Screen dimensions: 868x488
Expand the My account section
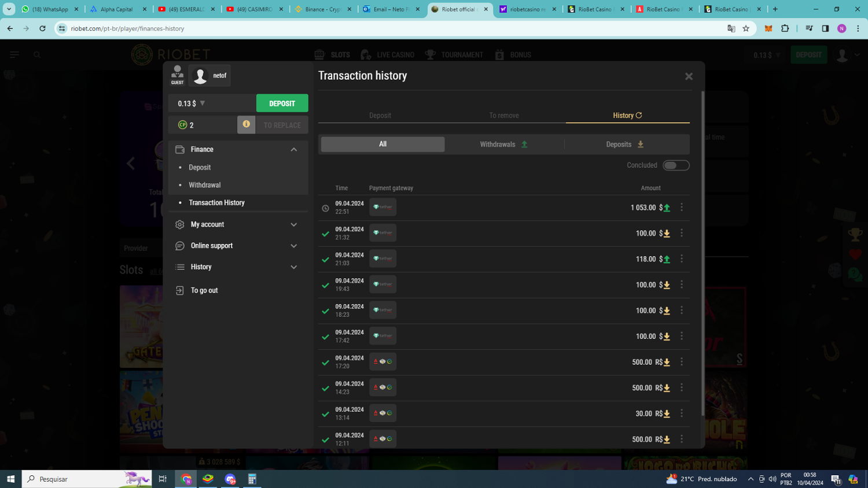point(237,224)
